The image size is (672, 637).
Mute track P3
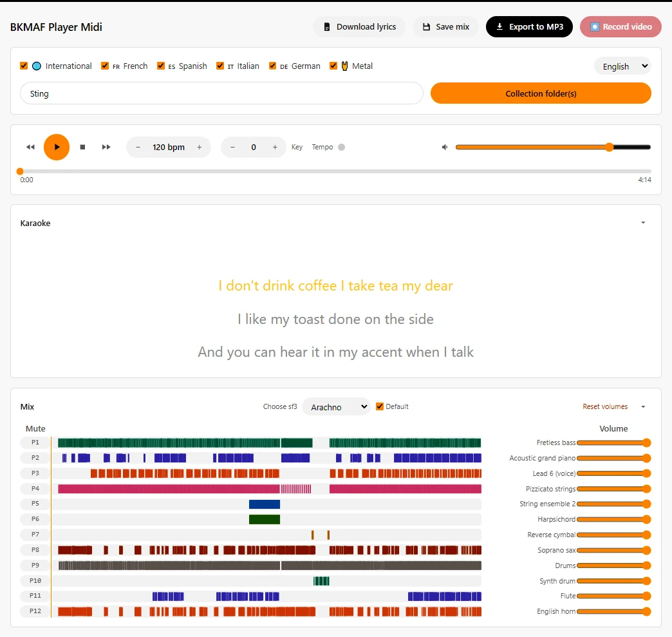tap(35, 473)
